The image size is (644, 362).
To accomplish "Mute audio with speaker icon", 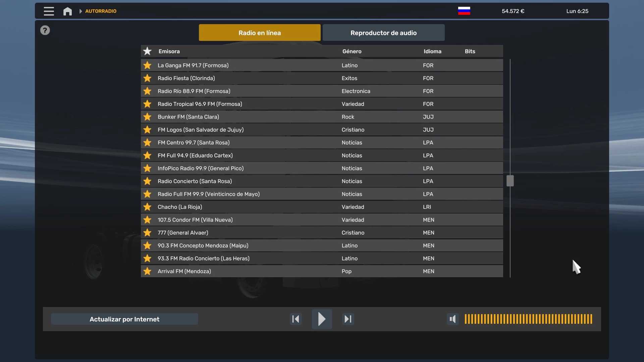I will tap(452, 319).
